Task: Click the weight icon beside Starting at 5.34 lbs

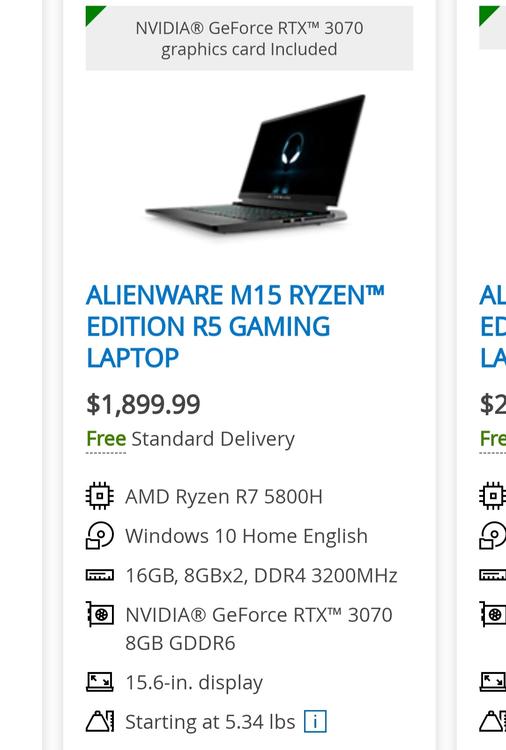Action: (x=99, y=721)
